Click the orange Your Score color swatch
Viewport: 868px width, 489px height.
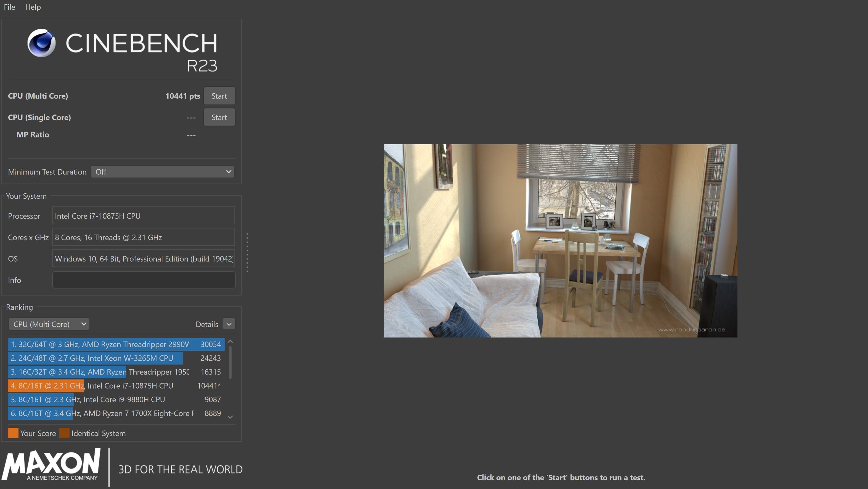click(x=13, y=433)
